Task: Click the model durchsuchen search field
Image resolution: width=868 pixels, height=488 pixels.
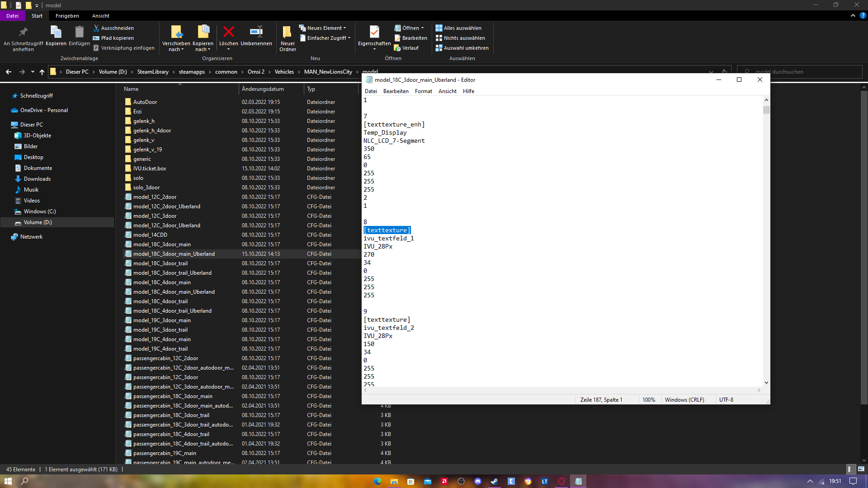Action: (805, 72)
